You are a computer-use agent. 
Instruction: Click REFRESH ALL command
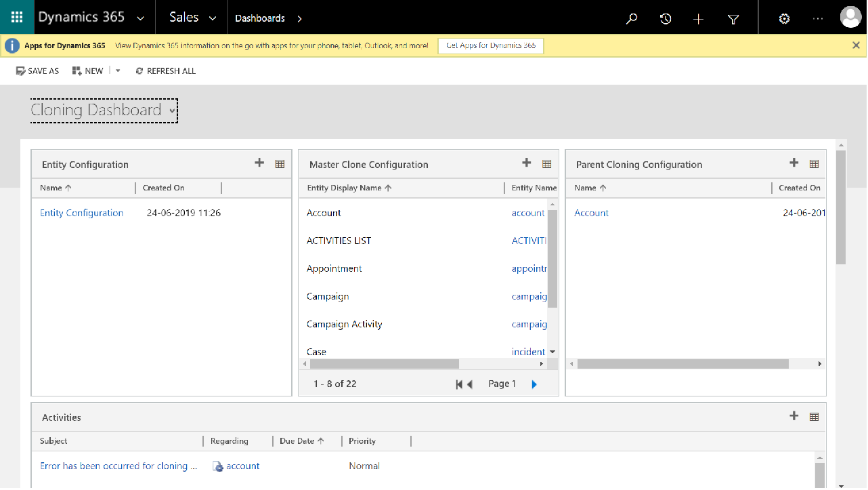point(166,70)
